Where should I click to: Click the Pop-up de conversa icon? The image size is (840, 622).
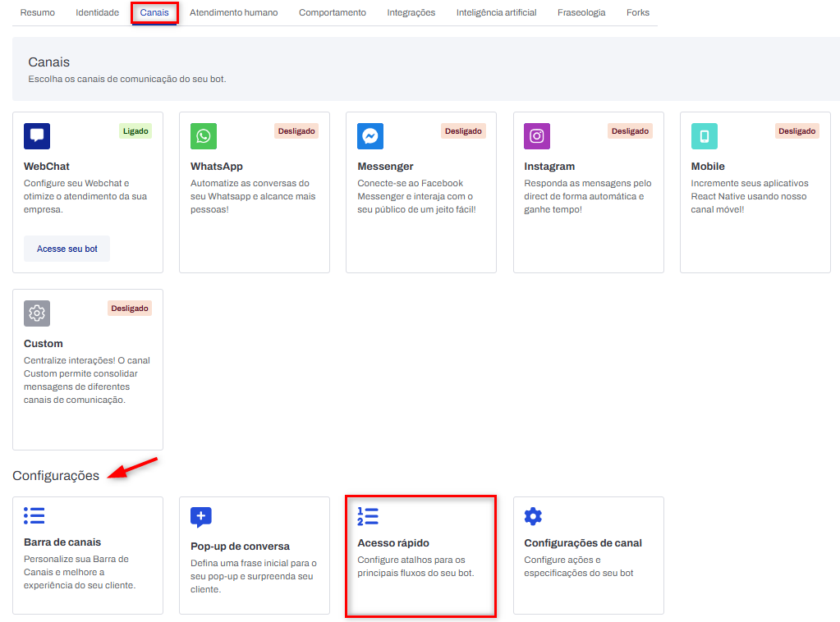coord(201,517)
